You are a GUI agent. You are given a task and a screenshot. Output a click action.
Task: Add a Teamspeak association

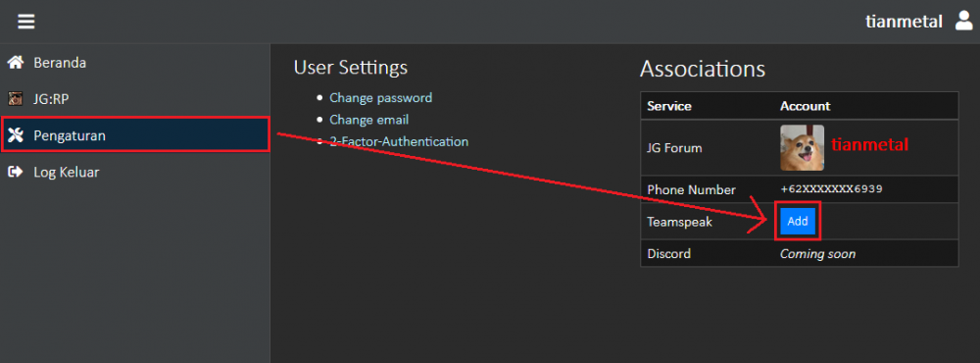pyautogui.click(x=798, y=221)
